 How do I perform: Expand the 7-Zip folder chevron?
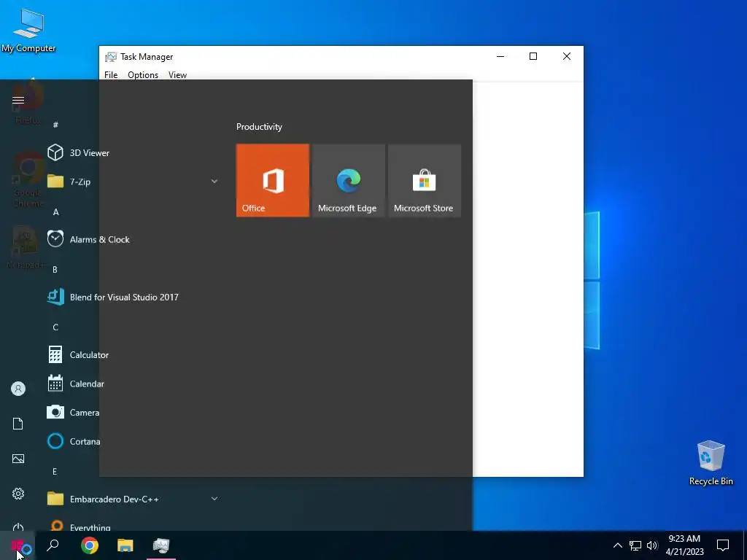click(214, 182)
